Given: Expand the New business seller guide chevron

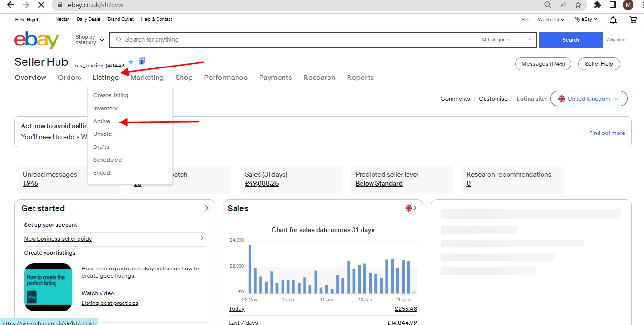Looking at the screenshot, I should pos(202,238).
